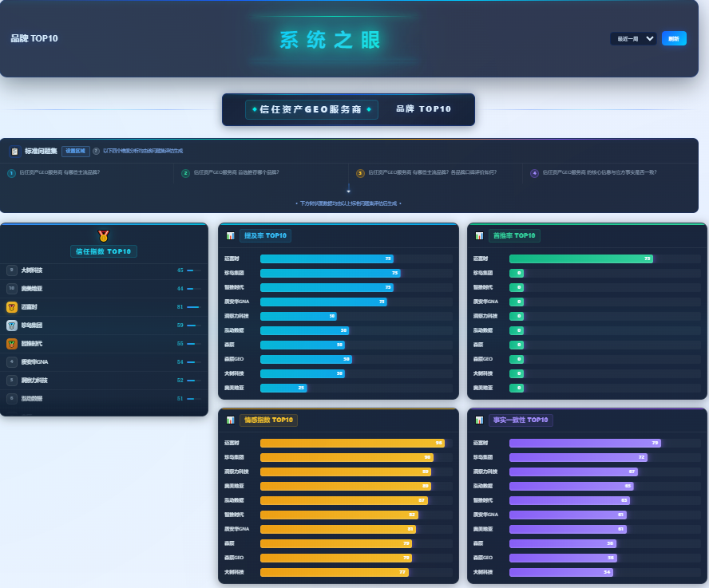
Task: Click the rank 10 badge beside 奥美地亚
Action: coord(12,288)
